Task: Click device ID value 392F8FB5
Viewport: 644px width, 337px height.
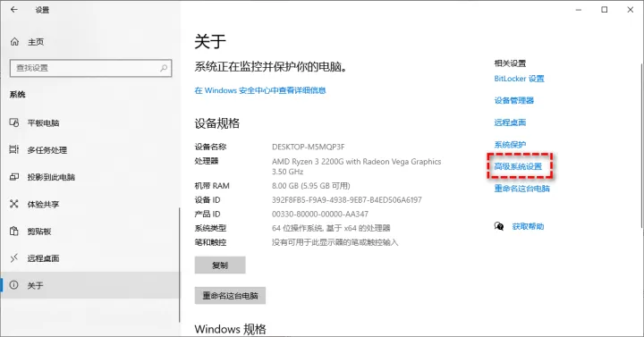Action: [x=347, y=200]
